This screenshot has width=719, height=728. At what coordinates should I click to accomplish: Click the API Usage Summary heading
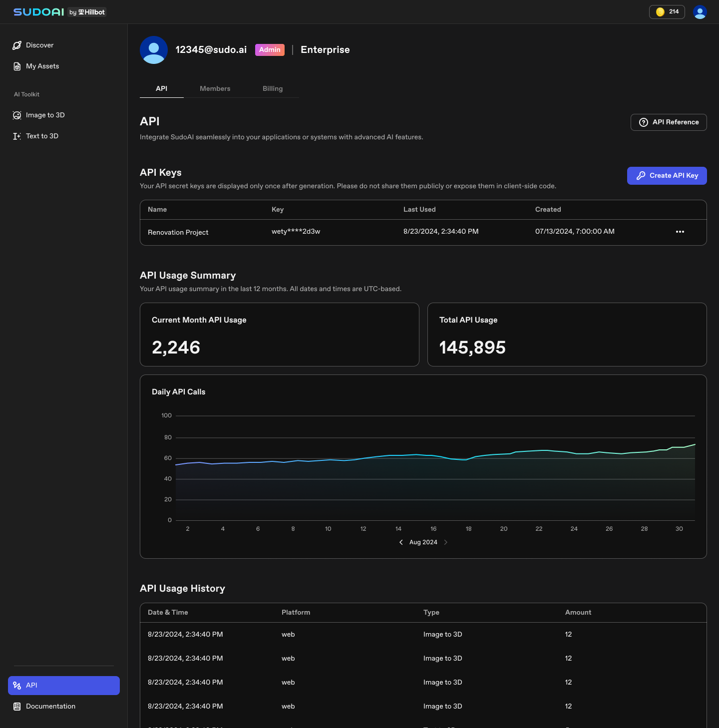coord(188,276)
